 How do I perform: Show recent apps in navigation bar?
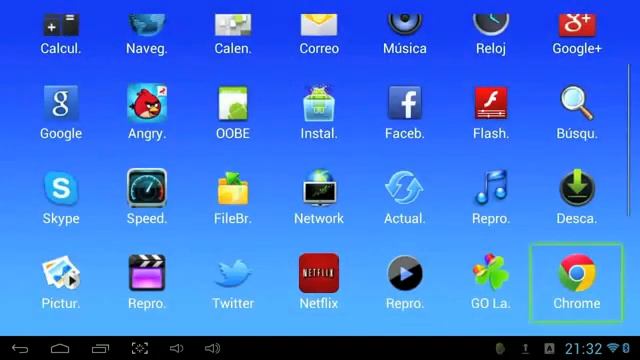click(100, 349)
